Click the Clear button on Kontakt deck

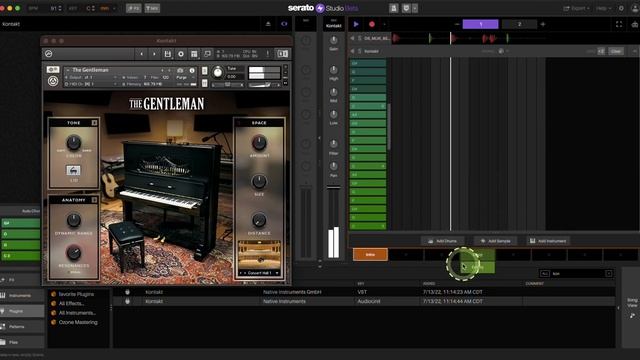point(616,51)
